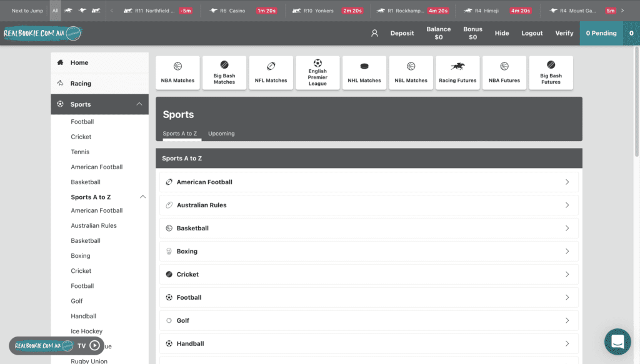Expand Boxing row chevron
The width and height of the screenshot is (640, 364).
[x=567, y=251]
